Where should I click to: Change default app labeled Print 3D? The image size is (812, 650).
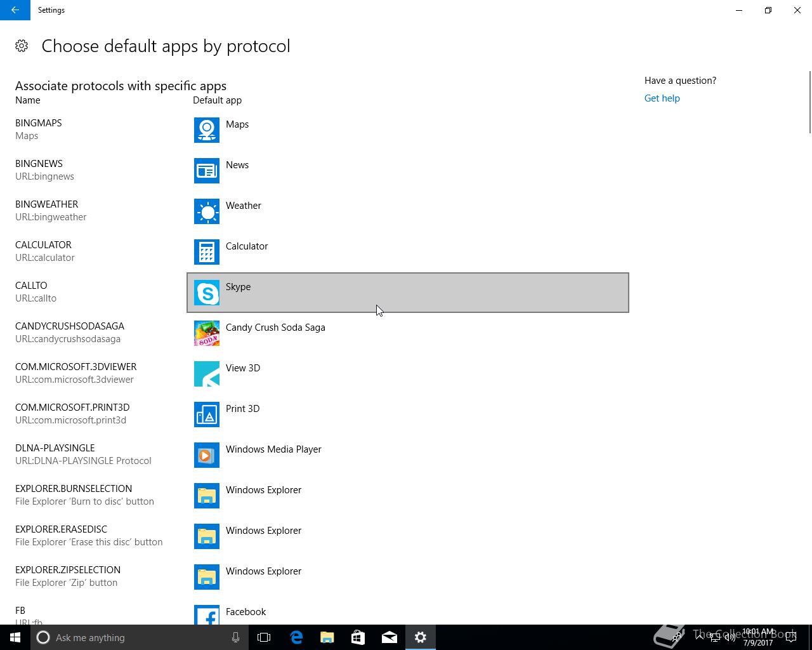click(408, 415)
